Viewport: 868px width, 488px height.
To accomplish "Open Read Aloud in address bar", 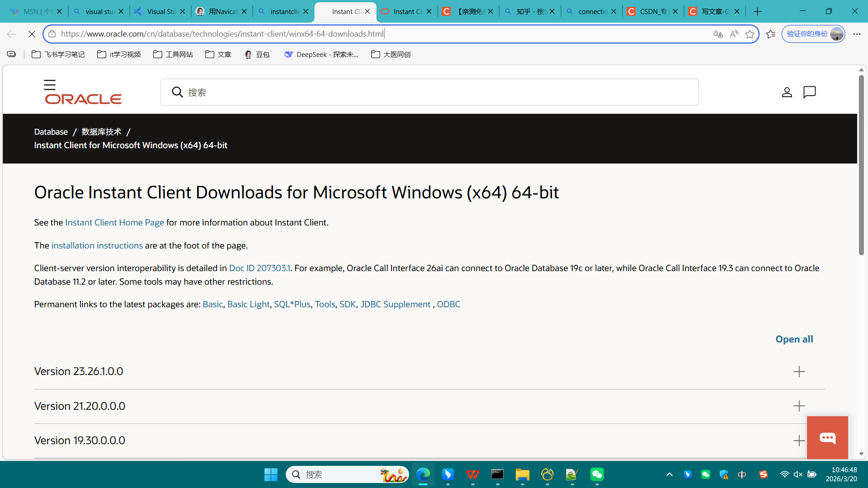I will pos(734,34).
